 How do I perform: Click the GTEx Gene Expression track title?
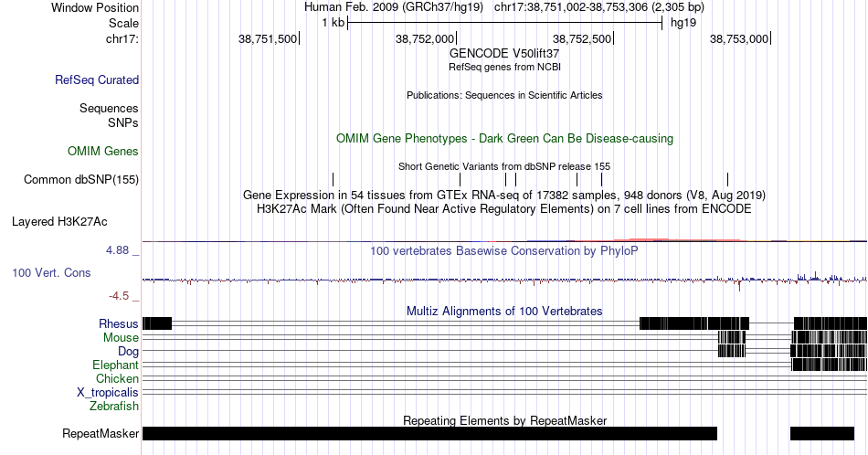(x=504, y=195)
